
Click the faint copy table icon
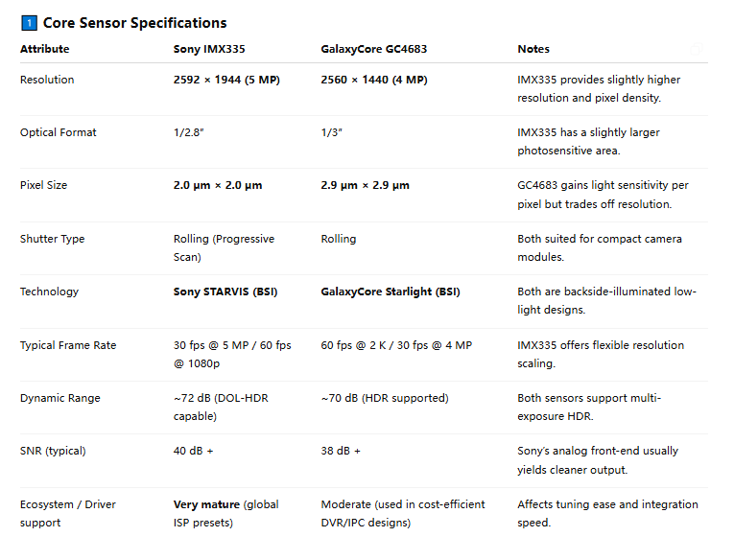click(x=696, y=47)
